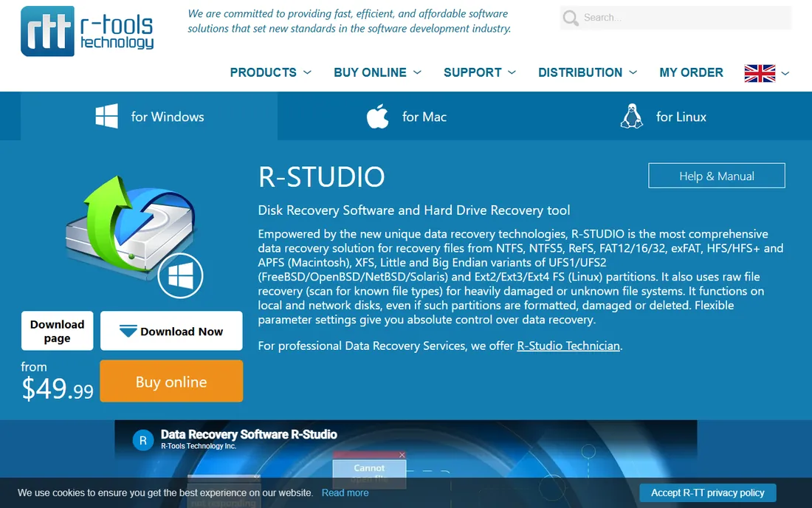Click the Apple logo icon
Screen dimensions: 812x508
377,116
